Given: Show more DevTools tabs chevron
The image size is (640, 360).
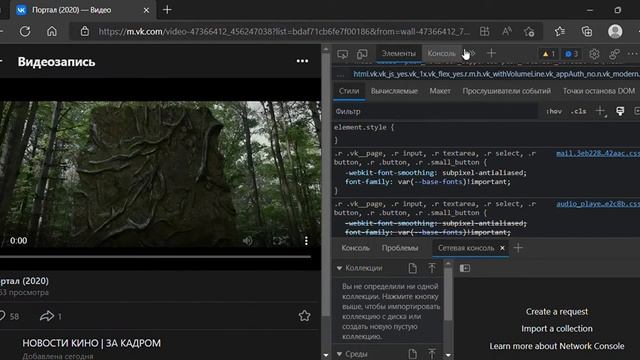Looking at the screenshot, I should point(472,53).
